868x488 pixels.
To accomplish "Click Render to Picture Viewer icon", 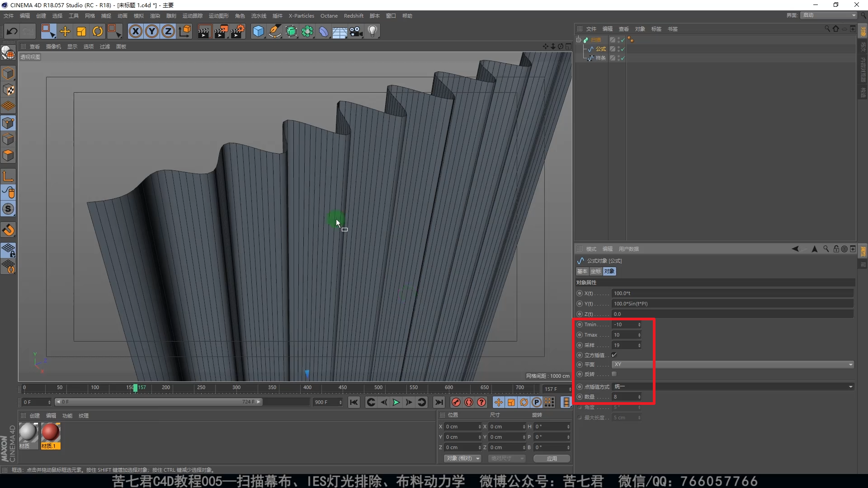I will [221, 31].
